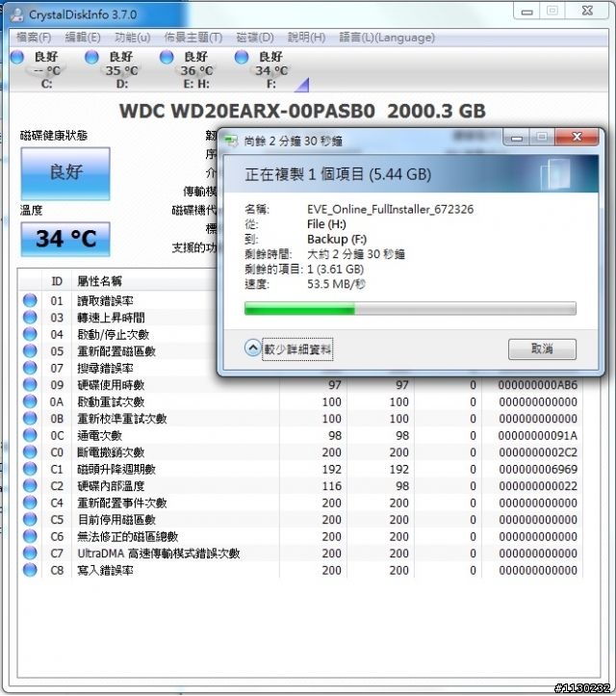Click status icon for 0C 通電次數
The width and height of the screenshot is (616, 696).
pos(30,435)
